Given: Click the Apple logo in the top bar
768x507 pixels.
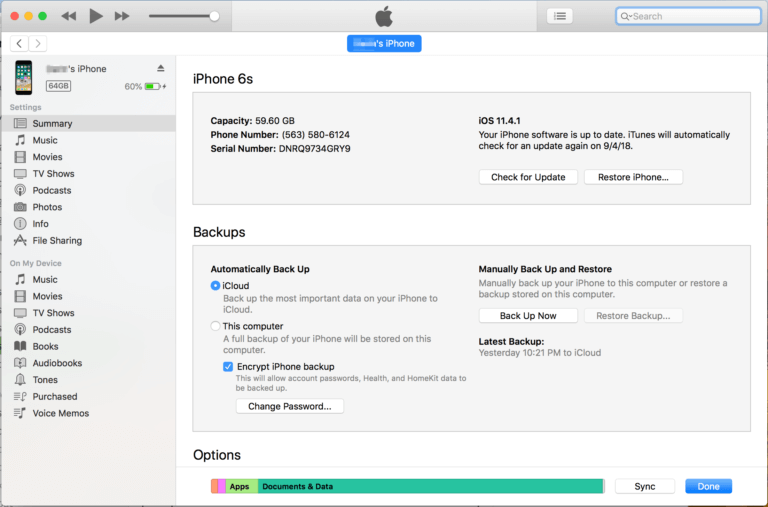Looking at the screenshot, I should coord(384,16).
